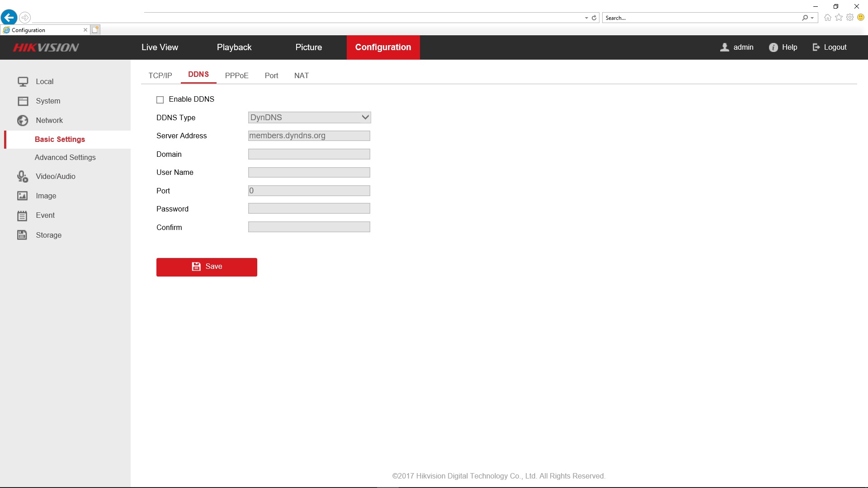Click the System window icon in sidebar
The width and height of the screenshot is (868, 488).
pyautogui.click(x=23, y=101)
